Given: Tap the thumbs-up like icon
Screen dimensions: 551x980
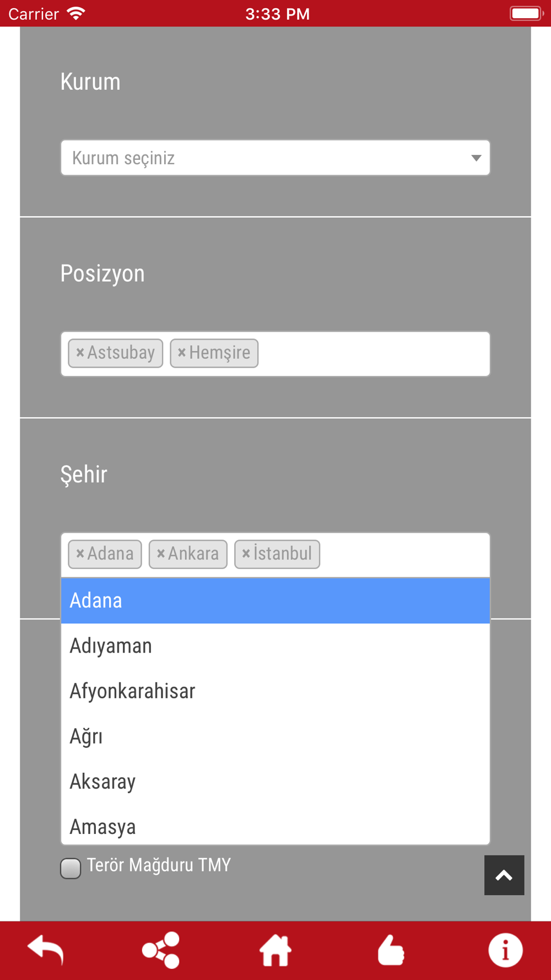Looking at the screenshot, I should pos(391,950).
